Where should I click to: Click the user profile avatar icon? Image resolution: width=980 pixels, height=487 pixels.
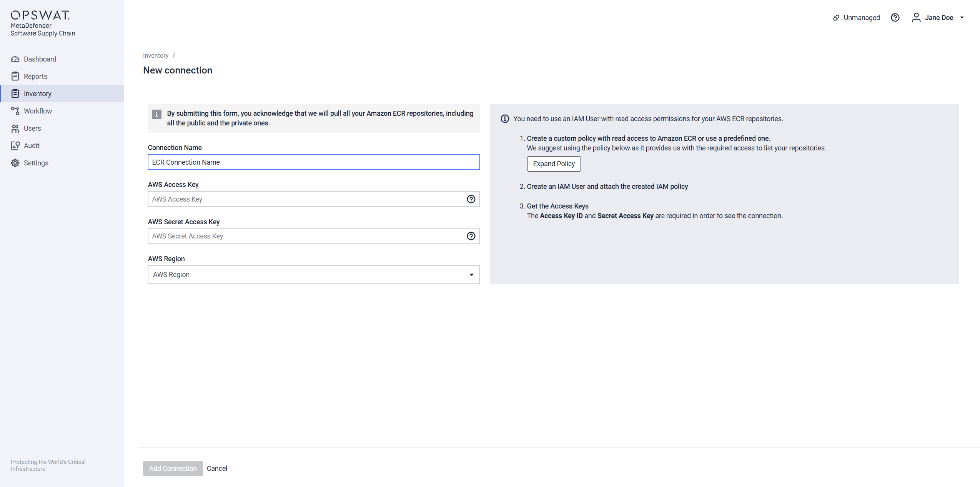click(916, 18)
